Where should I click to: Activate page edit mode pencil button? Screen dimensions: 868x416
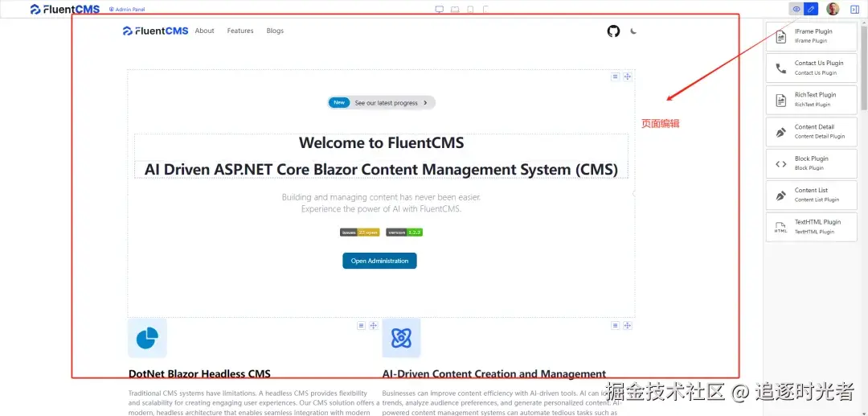810,9
